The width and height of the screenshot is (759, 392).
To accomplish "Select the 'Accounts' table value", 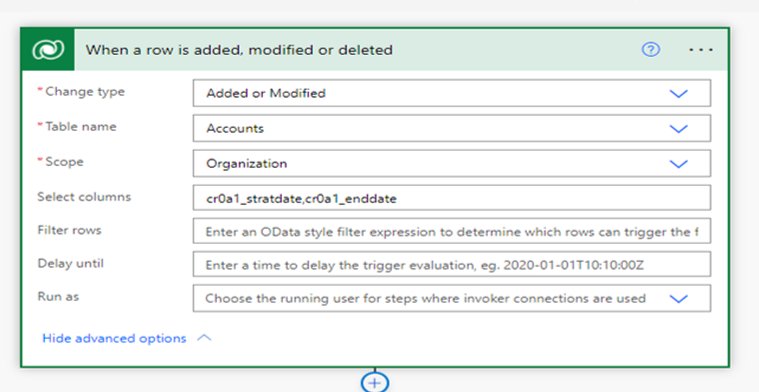I will coord(235,129).
